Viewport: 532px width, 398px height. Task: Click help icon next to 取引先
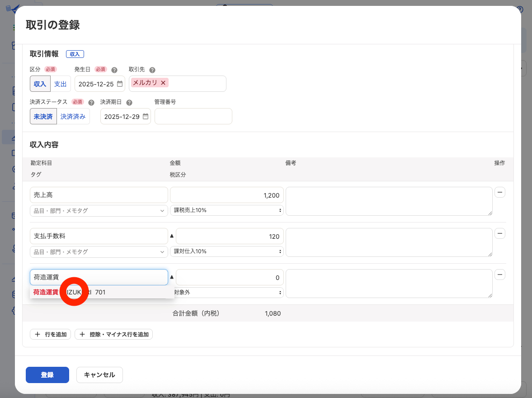[152, 70]
